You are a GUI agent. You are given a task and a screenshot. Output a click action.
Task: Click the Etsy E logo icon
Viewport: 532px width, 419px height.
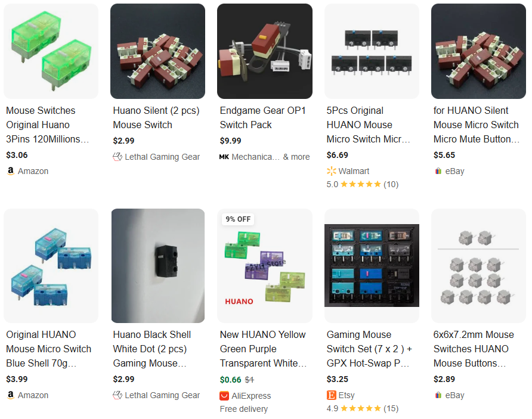tap(331, 395)
